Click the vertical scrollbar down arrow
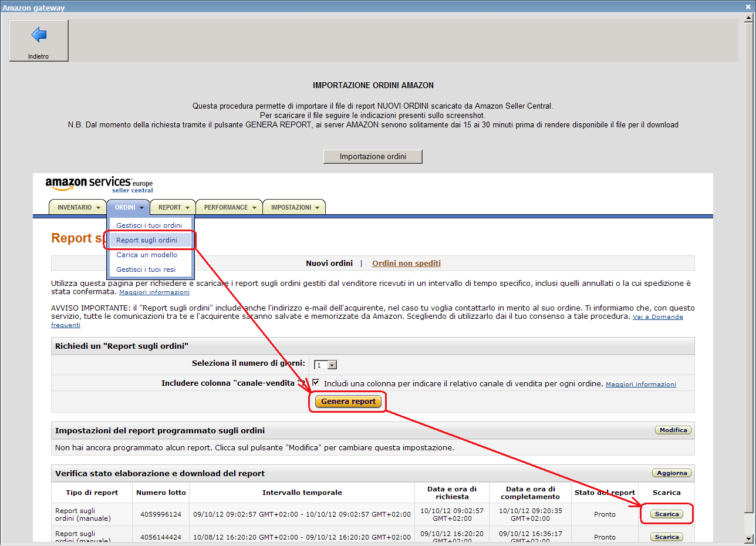The width and height of the screenshot is (756, 546). [748, 538]
